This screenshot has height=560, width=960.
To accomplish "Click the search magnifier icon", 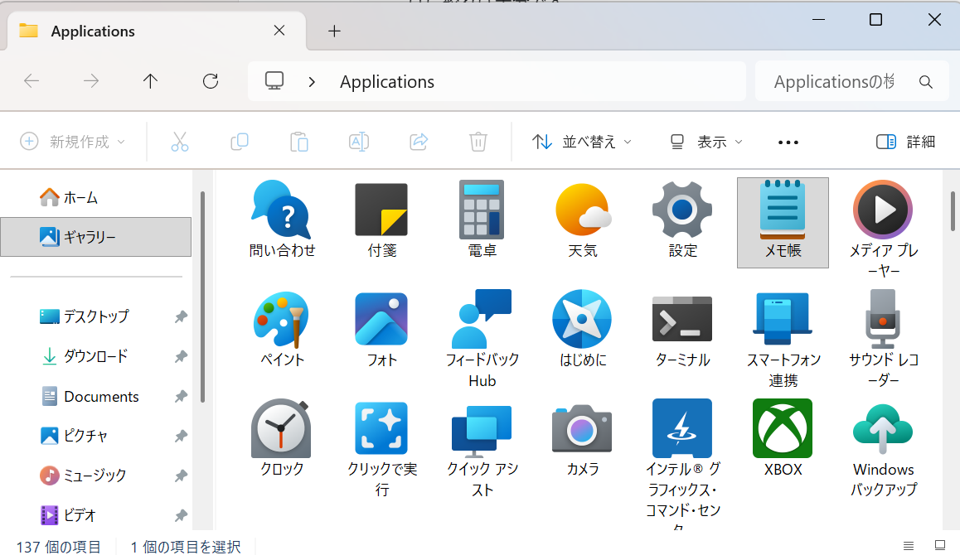I will [x=926, y=81].
